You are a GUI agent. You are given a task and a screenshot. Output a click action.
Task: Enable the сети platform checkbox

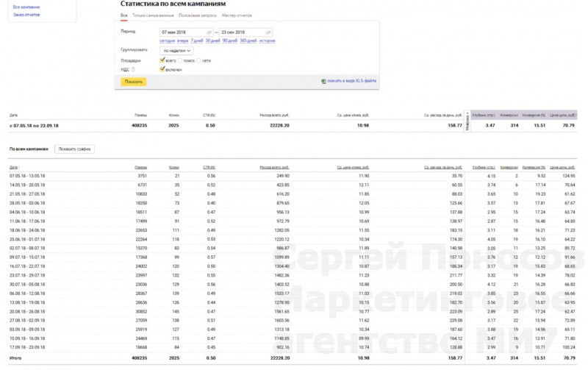[198, 60]
